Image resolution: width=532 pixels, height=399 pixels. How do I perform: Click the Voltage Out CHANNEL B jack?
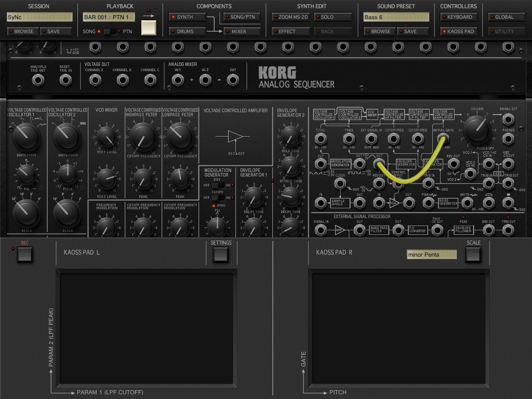[x=123, y=81]
